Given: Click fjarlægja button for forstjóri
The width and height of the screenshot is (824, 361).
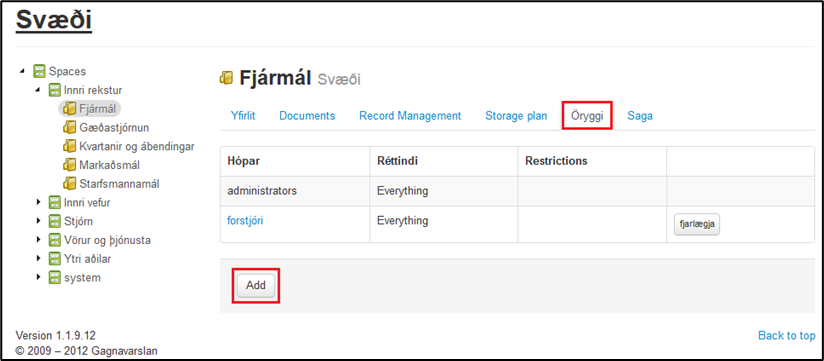Looking at the screenshot, I should (697, 224).
